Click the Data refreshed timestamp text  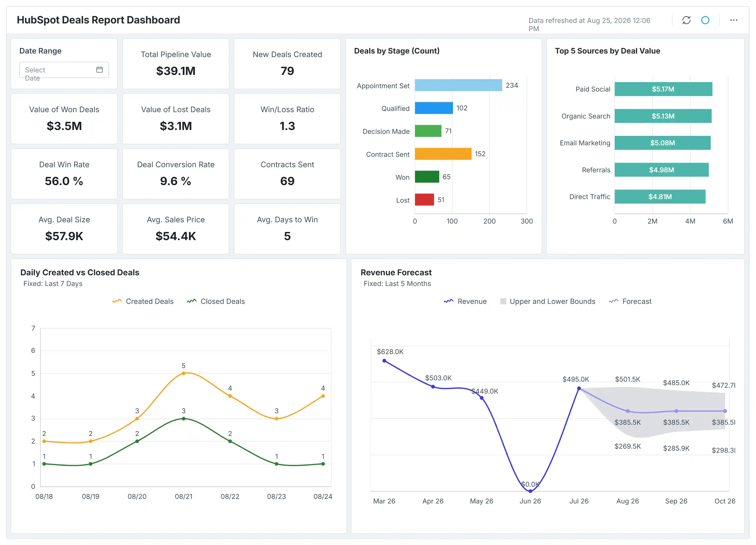coord(589,25)
